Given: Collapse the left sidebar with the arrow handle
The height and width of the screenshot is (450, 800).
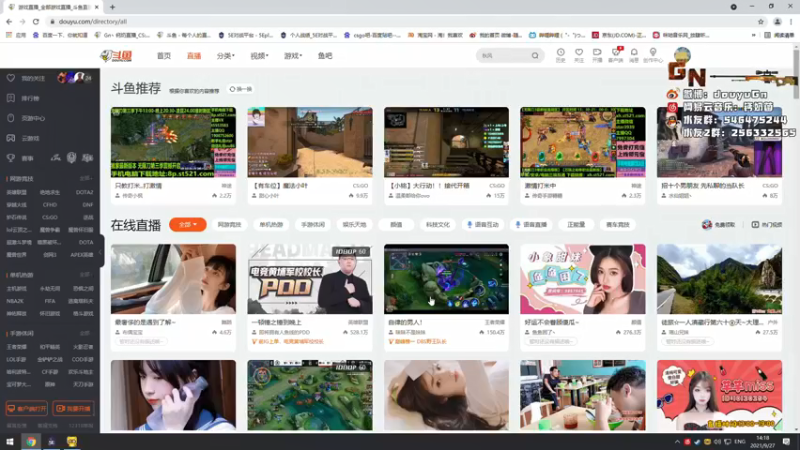Looking at the screenshot, I should [x=101, y=251].
